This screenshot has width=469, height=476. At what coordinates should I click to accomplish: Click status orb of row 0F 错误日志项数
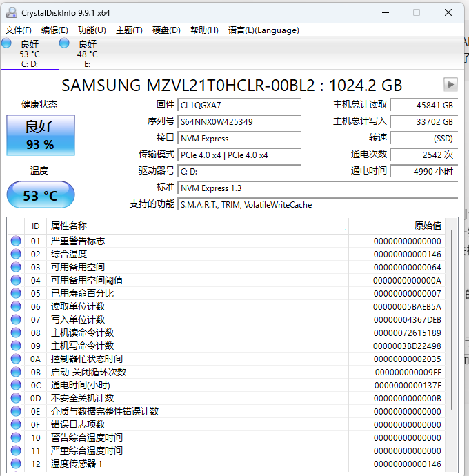[16, 424]
